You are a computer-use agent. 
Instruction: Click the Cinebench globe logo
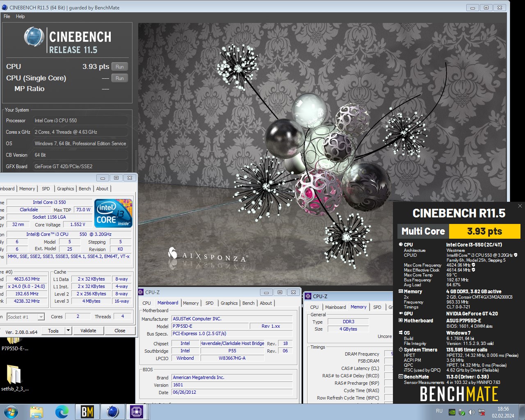(34, 37)
